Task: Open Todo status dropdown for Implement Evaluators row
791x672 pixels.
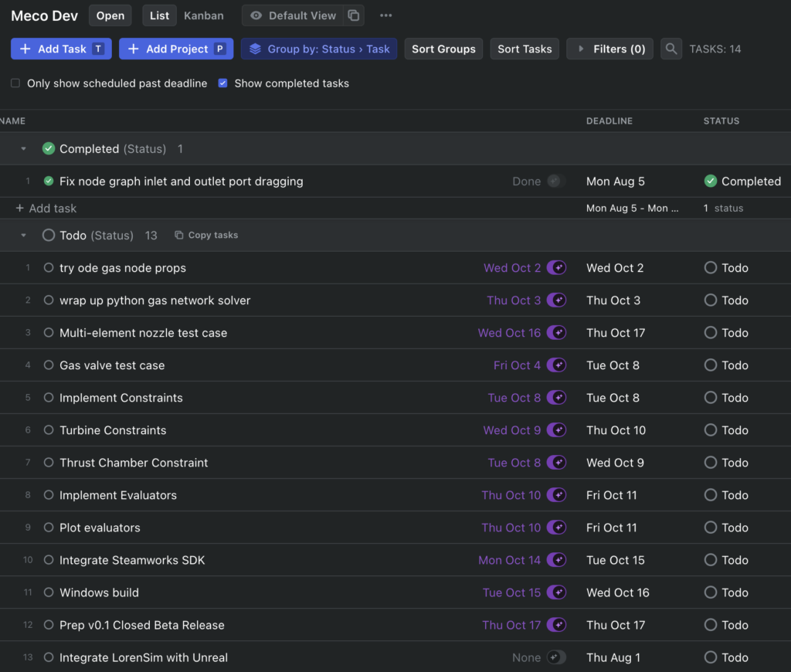Action: [x=726, y=495]
